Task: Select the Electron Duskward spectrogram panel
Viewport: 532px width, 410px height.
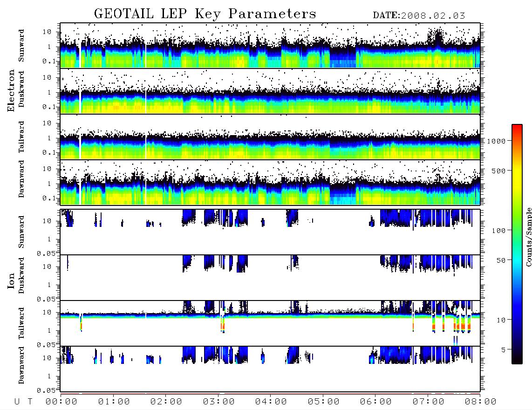Action: coord(270,91)
